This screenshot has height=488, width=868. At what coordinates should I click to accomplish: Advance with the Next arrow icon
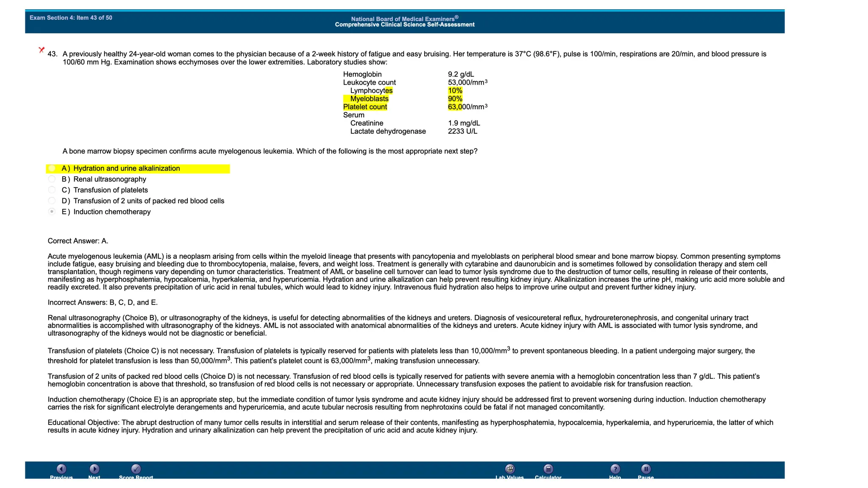coord(94,469)
